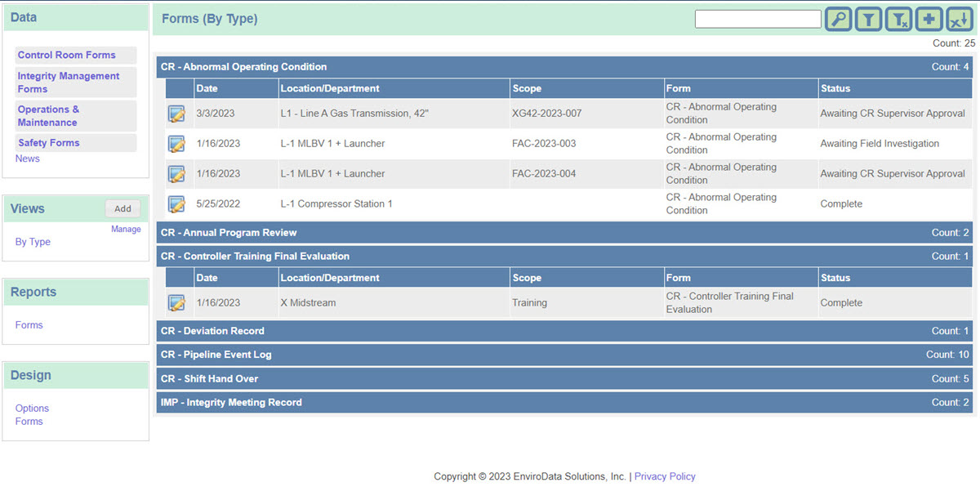This screenshot has width=980, height=487.
Task: Clear filter using funnel-x icon
Action: 898,19
